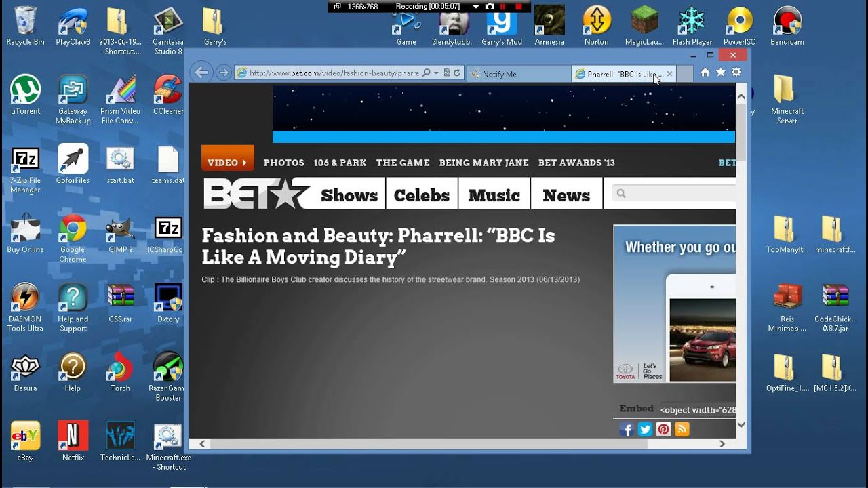This screenshot has height=488, width=868.
Task: Refresh the page with the reload icon
Action: click(x=457, y=73)
